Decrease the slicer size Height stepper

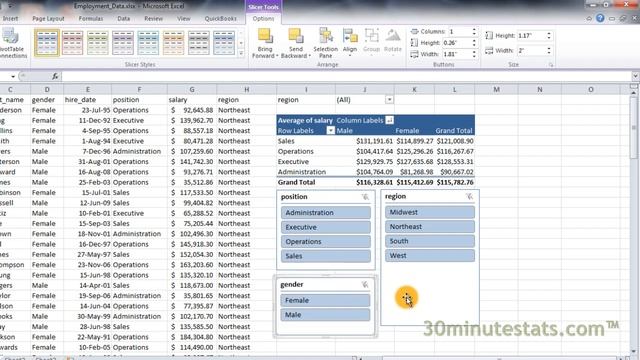coord(549,38)
